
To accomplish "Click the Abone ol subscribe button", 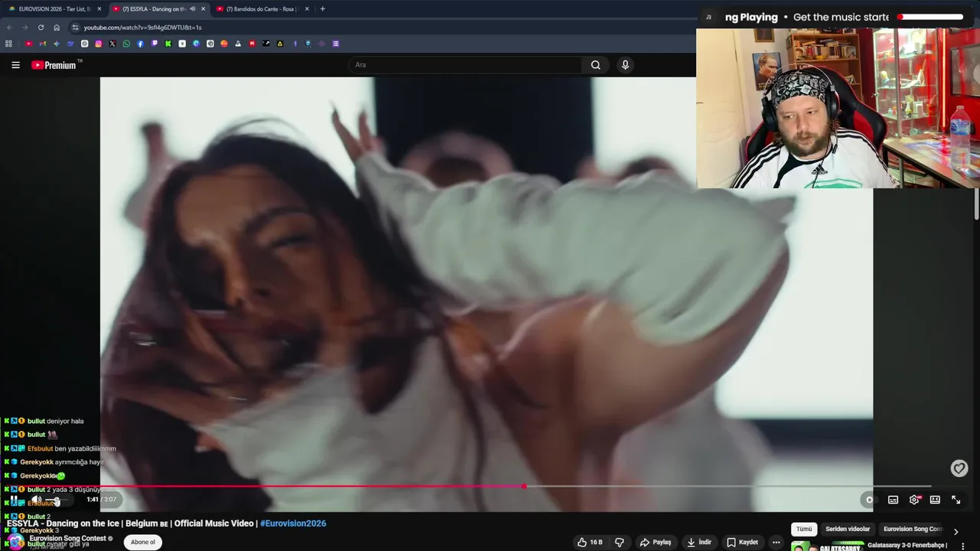I will [x=142, y=543].
